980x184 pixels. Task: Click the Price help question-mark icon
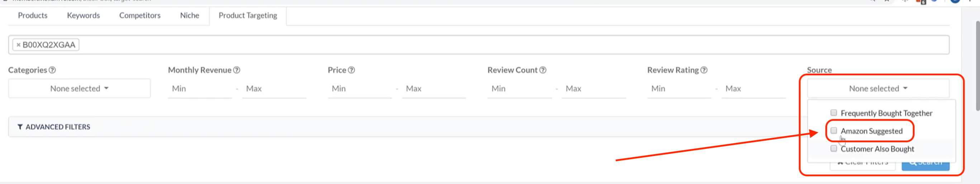352,70
